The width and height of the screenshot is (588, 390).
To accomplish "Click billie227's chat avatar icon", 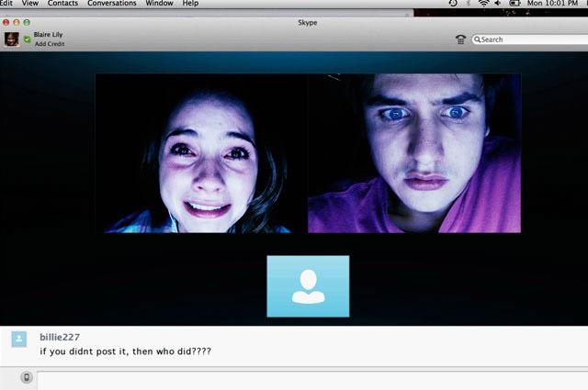I will point(18,339).
